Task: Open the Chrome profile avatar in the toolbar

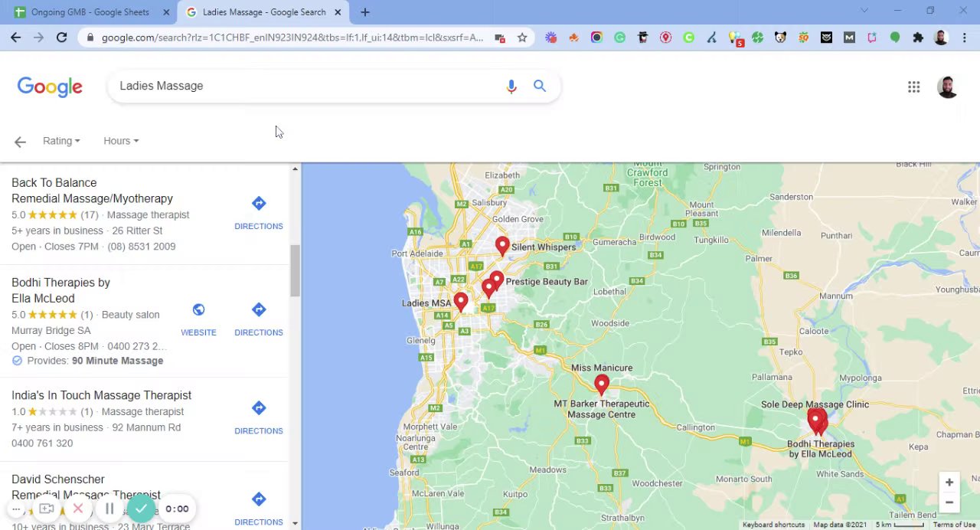Action: pos(941,38)
